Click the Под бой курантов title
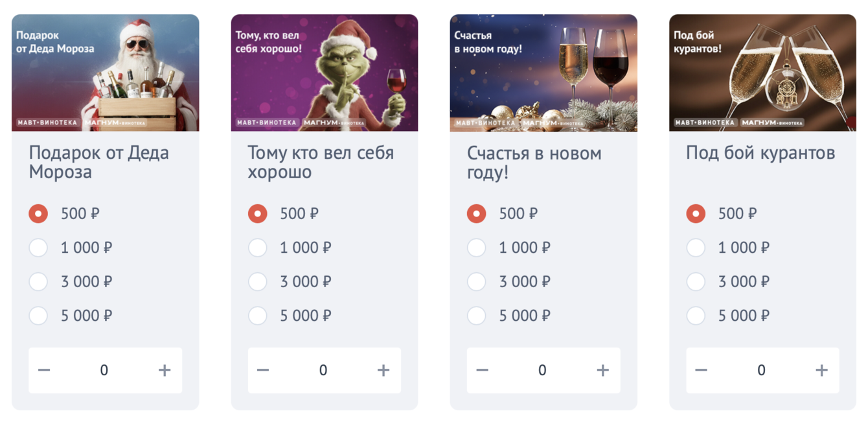Screen dimensions: 868x422 760,153
